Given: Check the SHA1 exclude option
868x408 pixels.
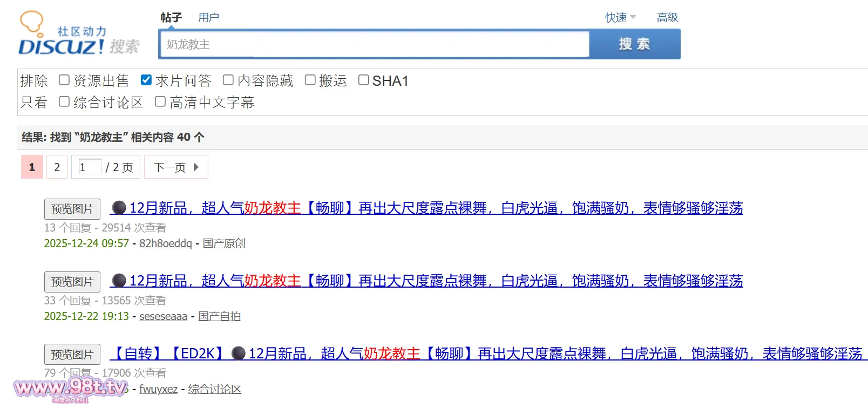Looking at the screenshot, I should [x=364, y=80].
